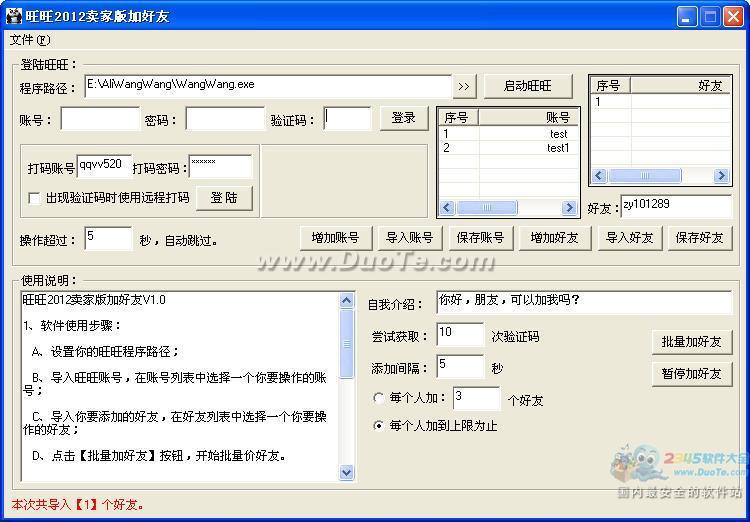Screen dimensions: 750x522
Task: Click the 启动旺旺 button
Action: [528, 86]
